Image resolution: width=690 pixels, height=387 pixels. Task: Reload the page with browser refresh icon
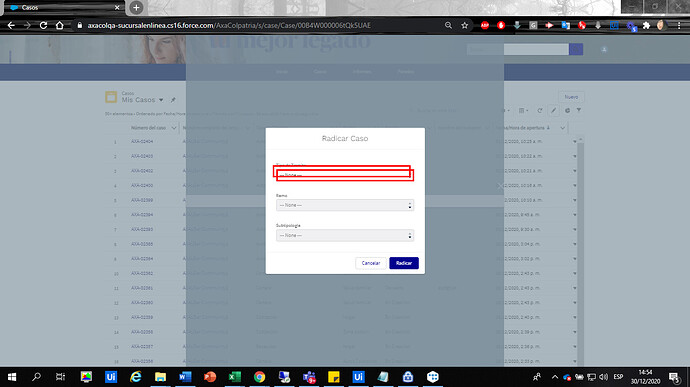click(43, 26)
